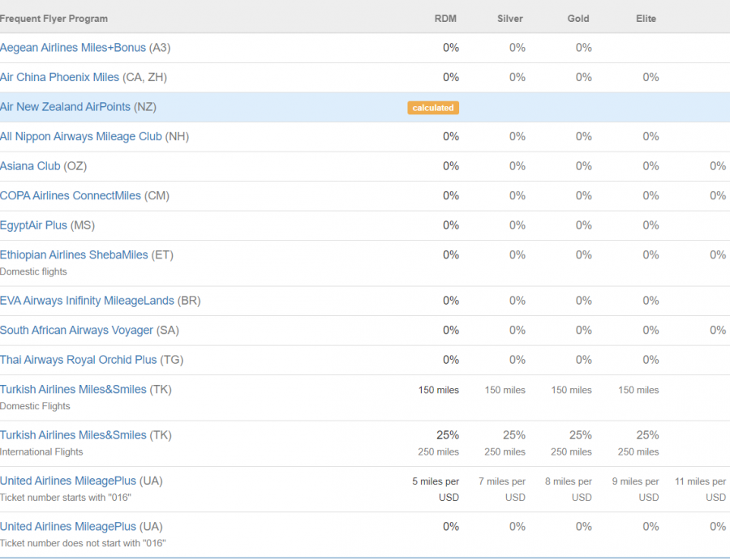Open United MileagePlus link for tickets not starting with "016"
The width and height of the screenshot is (730, 560).
coord(68,527)
